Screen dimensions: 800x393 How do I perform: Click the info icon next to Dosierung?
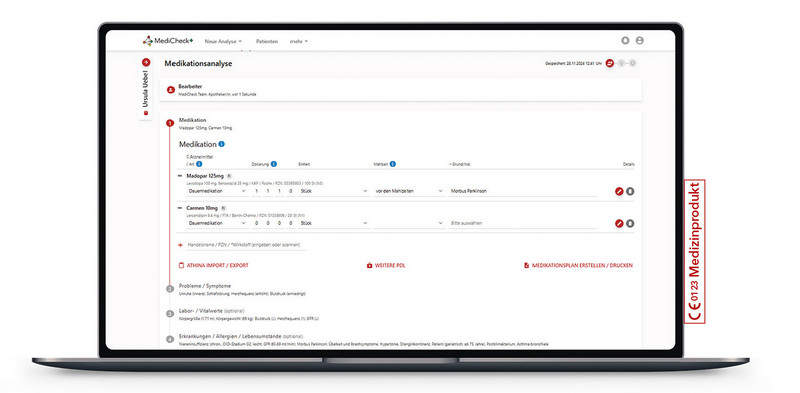273,164
